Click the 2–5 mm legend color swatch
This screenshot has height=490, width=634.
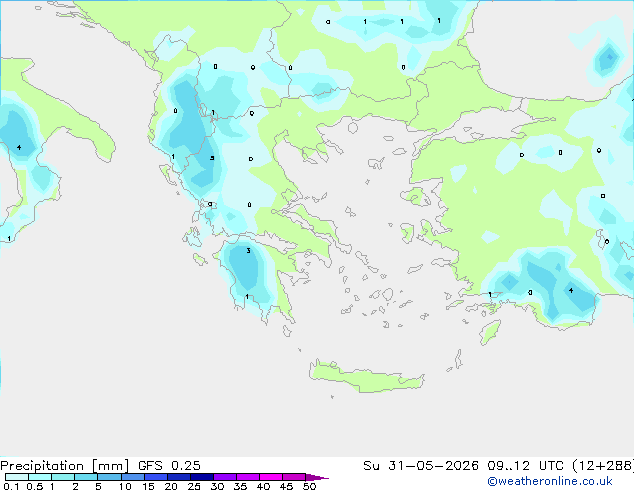tap(86, 477)
